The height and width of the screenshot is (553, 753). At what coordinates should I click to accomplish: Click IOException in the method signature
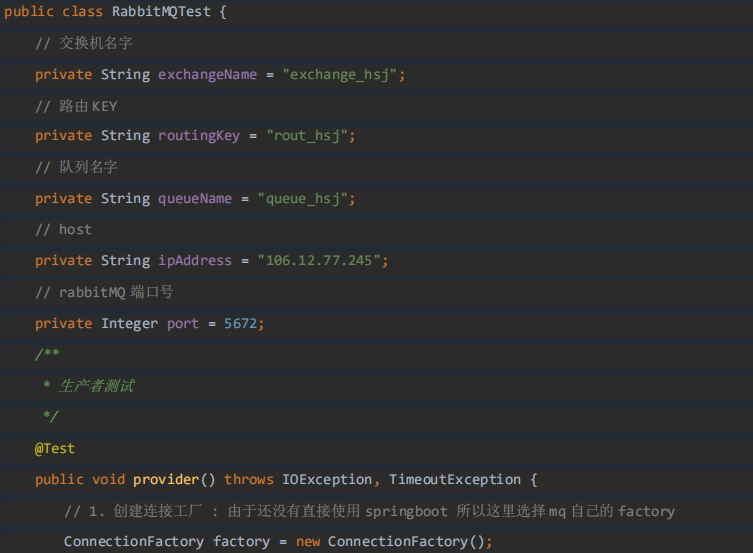tap(327, 480)
